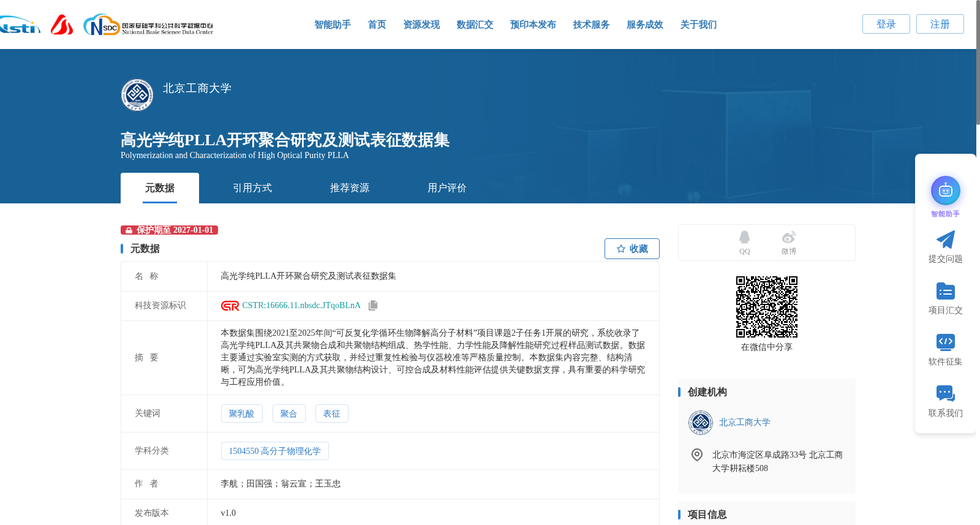Open the 预印本发布 navigation item

tap(533, 25)
